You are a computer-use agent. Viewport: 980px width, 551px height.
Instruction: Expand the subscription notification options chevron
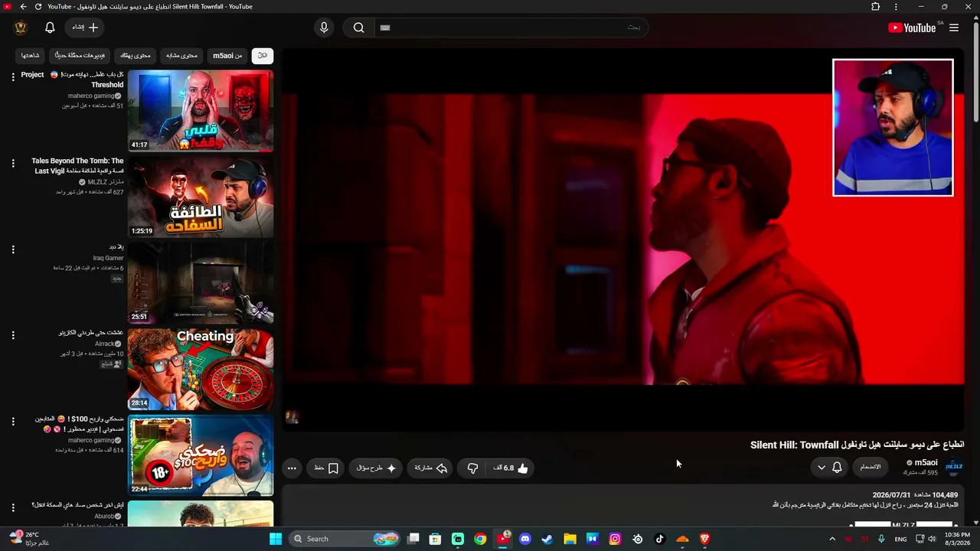[x=822, y=468]
